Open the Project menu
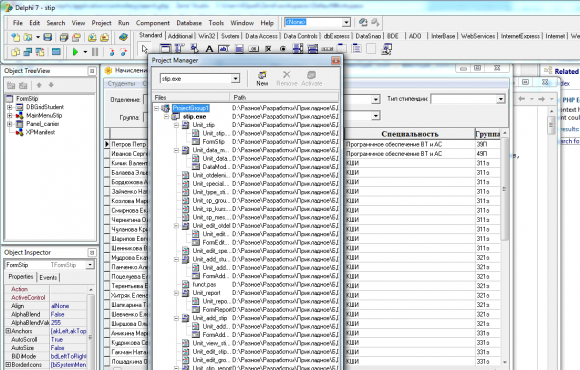The image size is (580, 370). [101, 23]
